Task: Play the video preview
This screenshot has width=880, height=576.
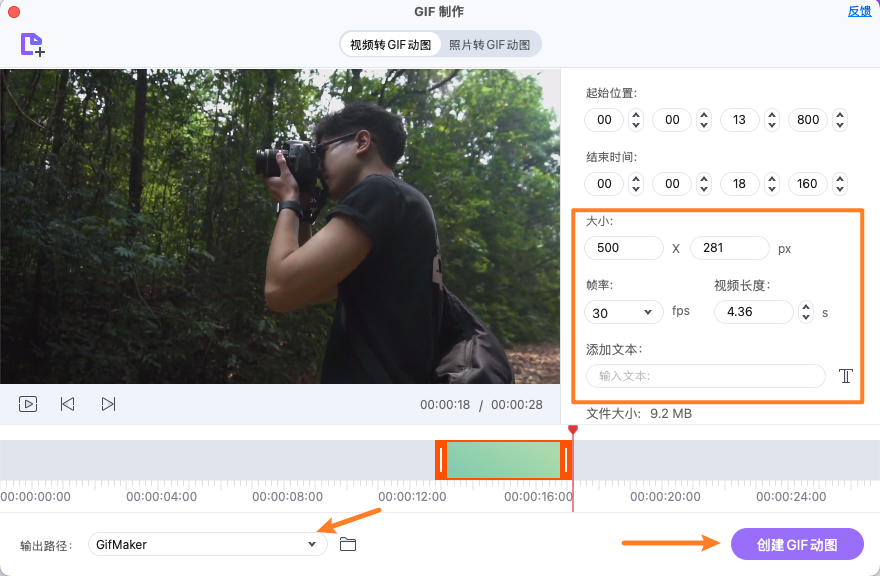Action: tap(28, 404)
